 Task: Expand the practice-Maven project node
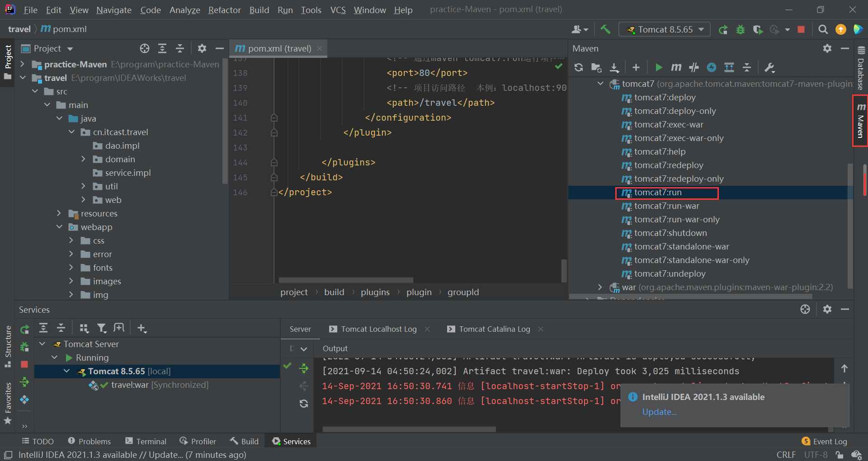[x=23, y=64]
